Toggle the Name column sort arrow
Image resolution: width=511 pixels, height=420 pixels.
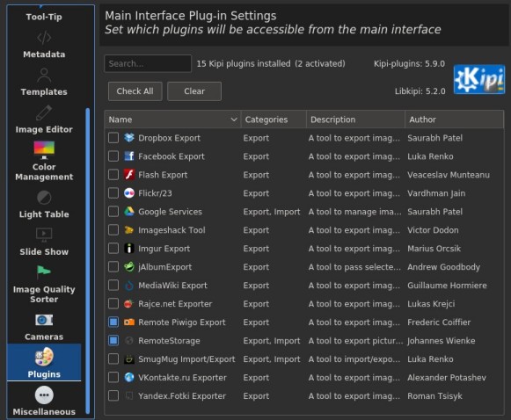(234, 119)
